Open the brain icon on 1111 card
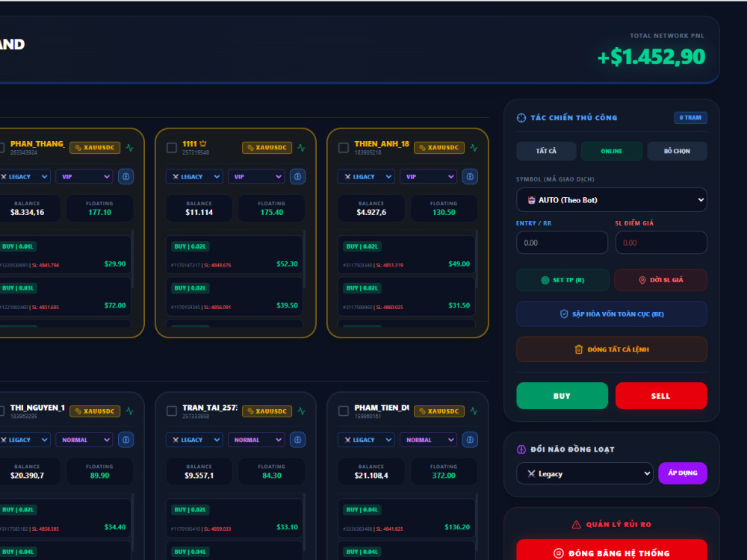 click(298, 177)
